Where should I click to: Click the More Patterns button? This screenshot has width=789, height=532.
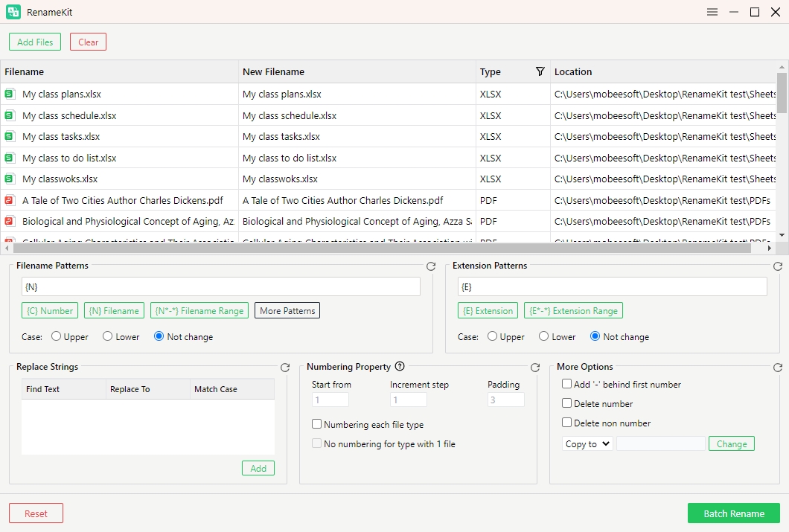tap(287, 311)
